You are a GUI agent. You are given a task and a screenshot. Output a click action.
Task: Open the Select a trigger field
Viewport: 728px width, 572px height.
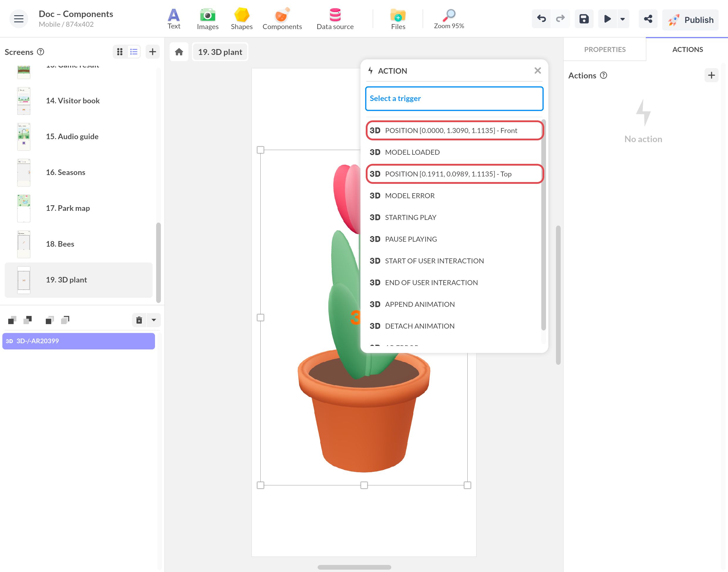pos(454,98)
